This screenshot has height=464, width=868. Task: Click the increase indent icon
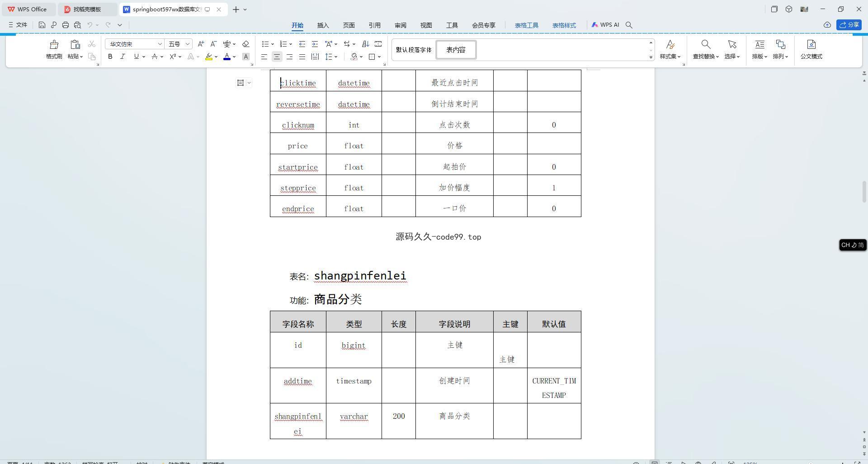[x=315, y=44]
